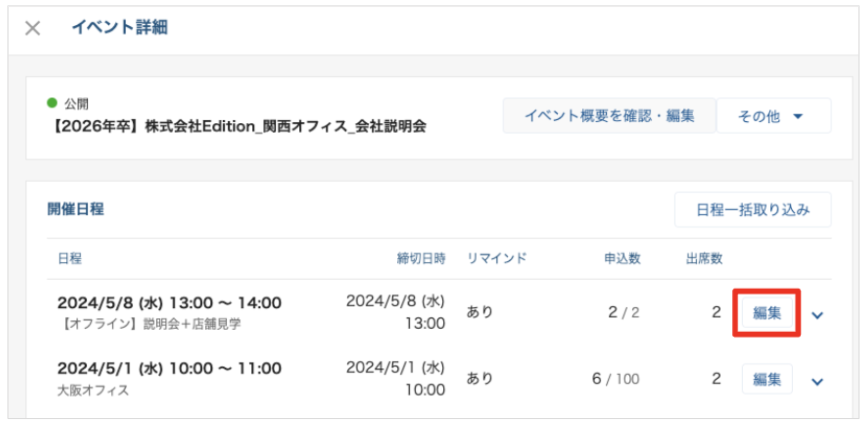868x424 pixels.
Task: Click the 6 / 100 applicant count
Action: [615, 379]
